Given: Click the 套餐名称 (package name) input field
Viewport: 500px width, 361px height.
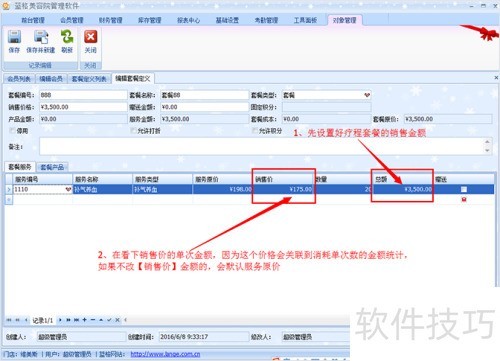Looking at the screenshot, I should tap(204, 95).
